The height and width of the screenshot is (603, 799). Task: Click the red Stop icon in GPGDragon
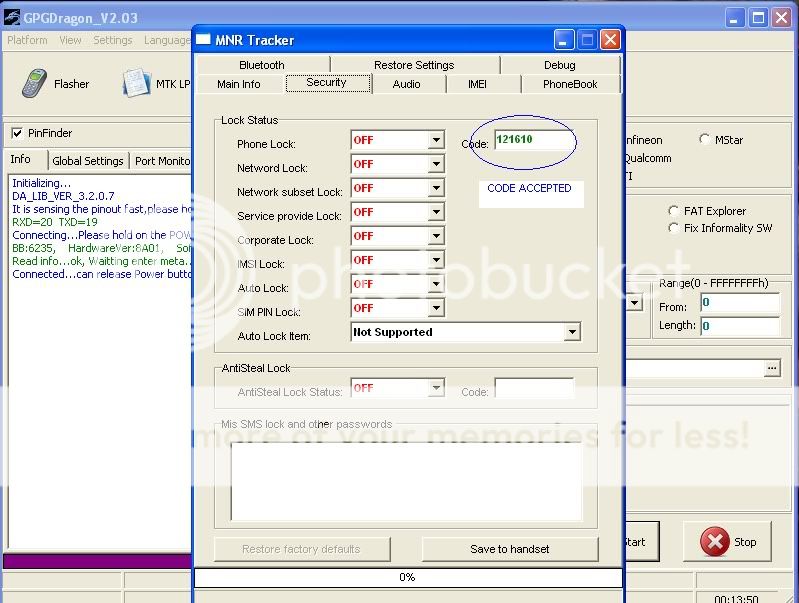714,541
